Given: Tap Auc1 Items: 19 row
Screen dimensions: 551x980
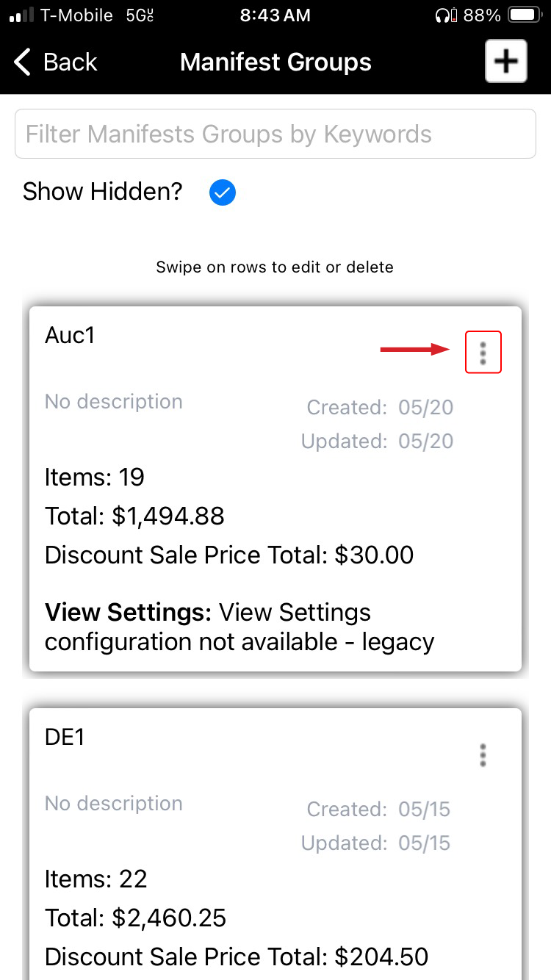Looking at the screenshot, I should click(x=95, y=478).
